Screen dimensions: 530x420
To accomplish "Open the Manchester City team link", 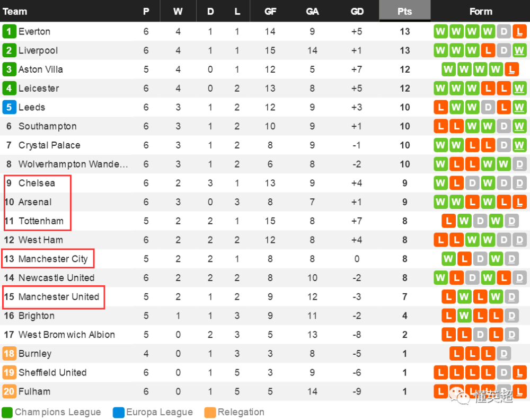I will (x=53, y=259).
